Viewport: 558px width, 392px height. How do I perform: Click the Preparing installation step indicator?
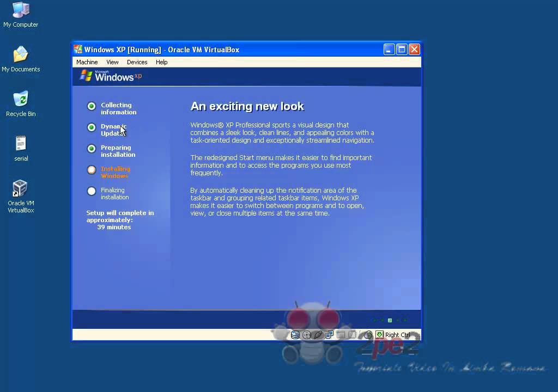[x=92, y=149]
